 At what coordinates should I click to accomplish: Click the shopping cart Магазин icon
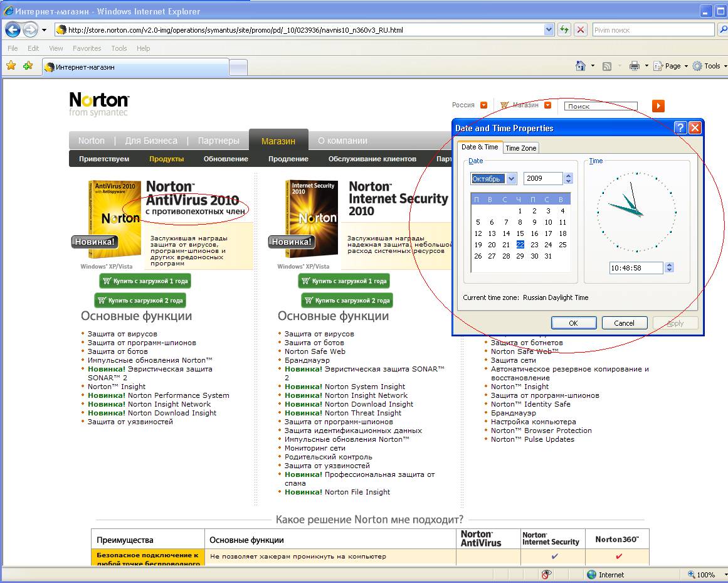pyautogui.click(x=505, y=105)
